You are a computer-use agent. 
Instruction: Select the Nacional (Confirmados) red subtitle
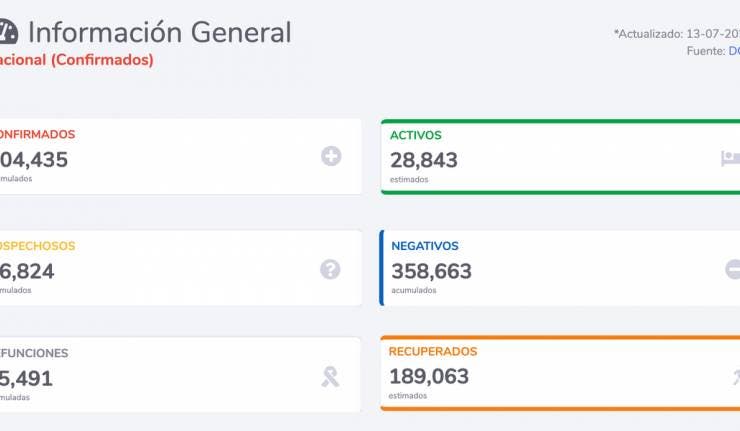click(77, 60)
